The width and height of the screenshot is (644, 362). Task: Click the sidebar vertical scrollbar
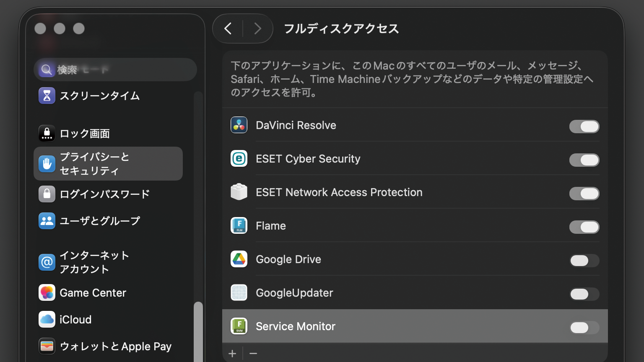(x=198, y=331)
